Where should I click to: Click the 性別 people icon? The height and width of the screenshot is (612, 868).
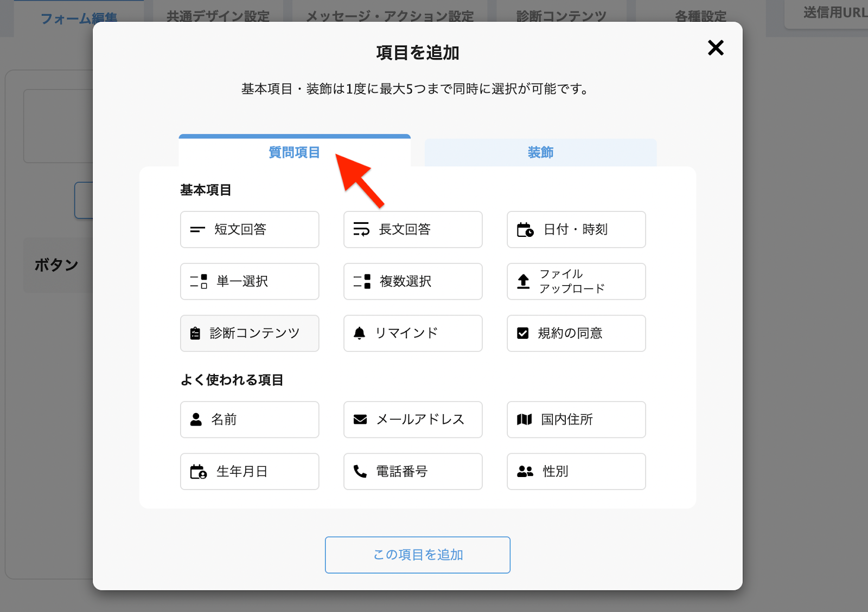(525, 472)
